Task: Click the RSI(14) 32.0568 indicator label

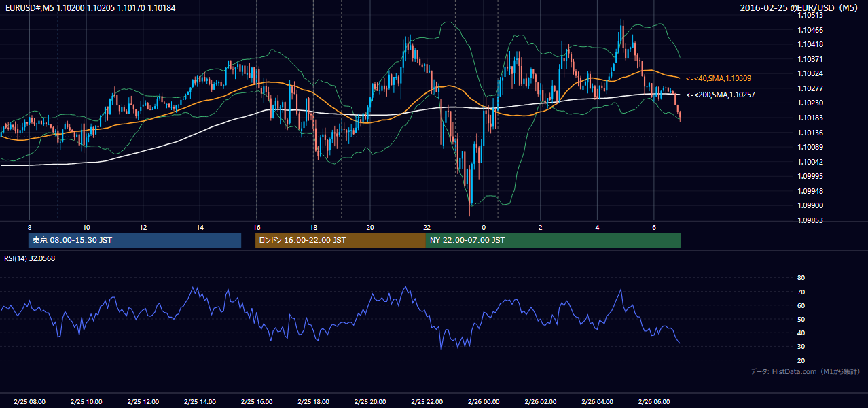Action: 30,258
